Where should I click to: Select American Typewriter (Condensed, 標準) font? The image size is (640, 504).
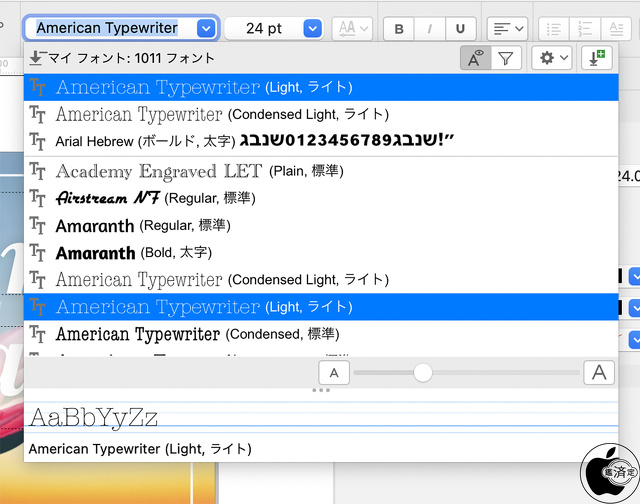(321, 334)
